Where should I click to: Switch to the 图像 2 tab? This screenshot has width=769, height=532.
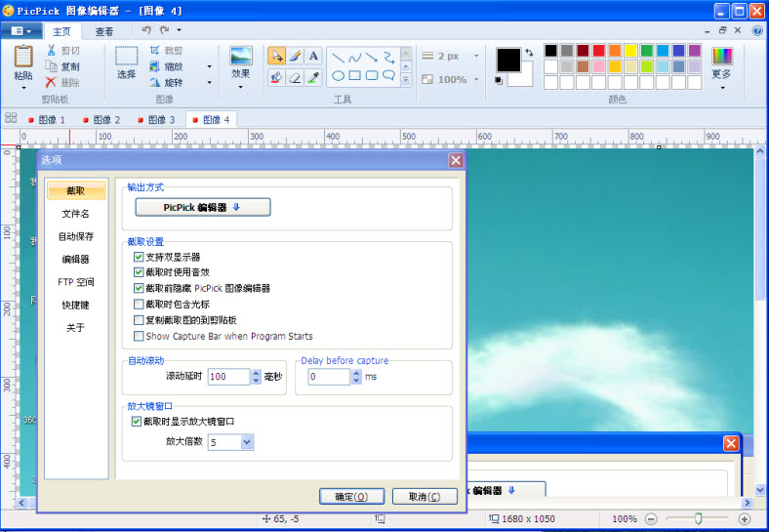point(102,120)
